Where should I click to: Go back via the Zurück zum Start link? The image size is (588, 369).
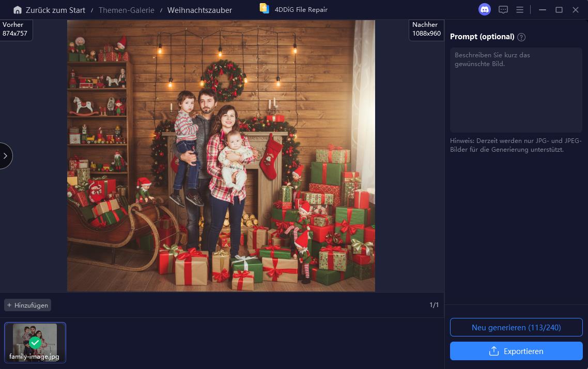pyautogui.click(x=55, y=10)
